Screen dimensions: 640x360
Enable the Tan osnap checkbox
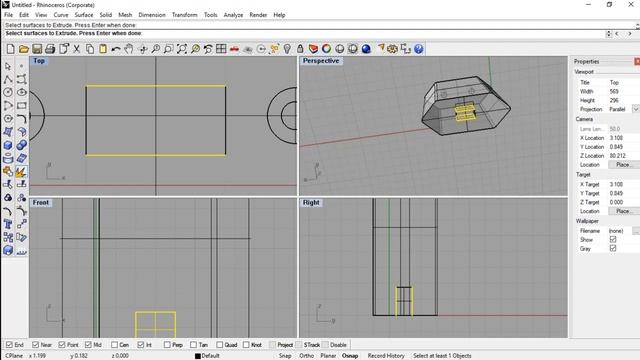pyautogui.click(x=193, y=345)
